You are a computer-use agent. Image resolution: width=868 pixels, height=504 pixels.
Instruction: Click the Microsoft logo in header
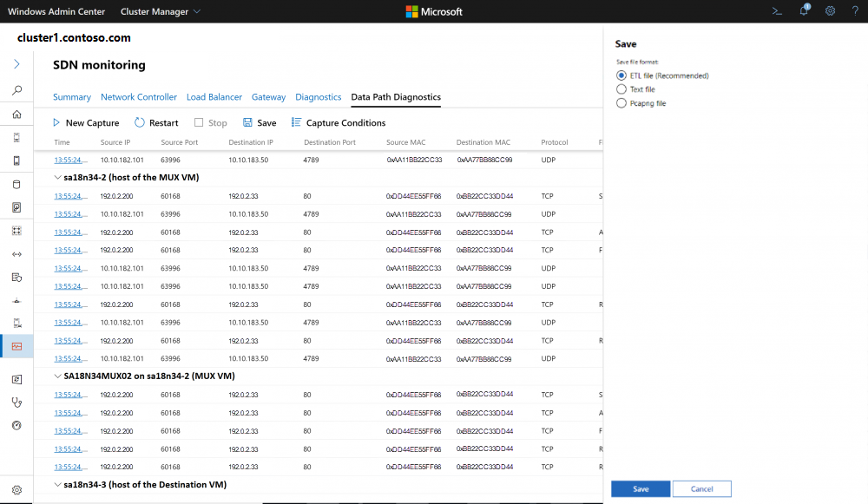tap(434, 11)
